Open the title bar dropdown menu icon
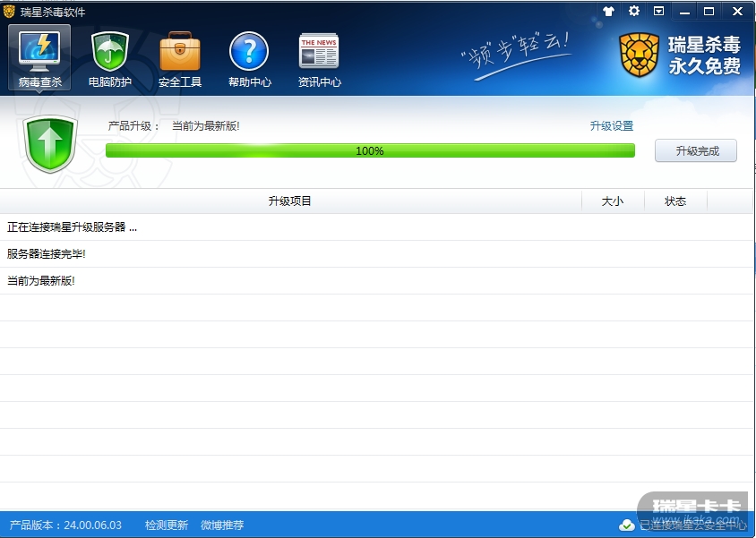This screenshot has height=538, width=756. (658, 11)
